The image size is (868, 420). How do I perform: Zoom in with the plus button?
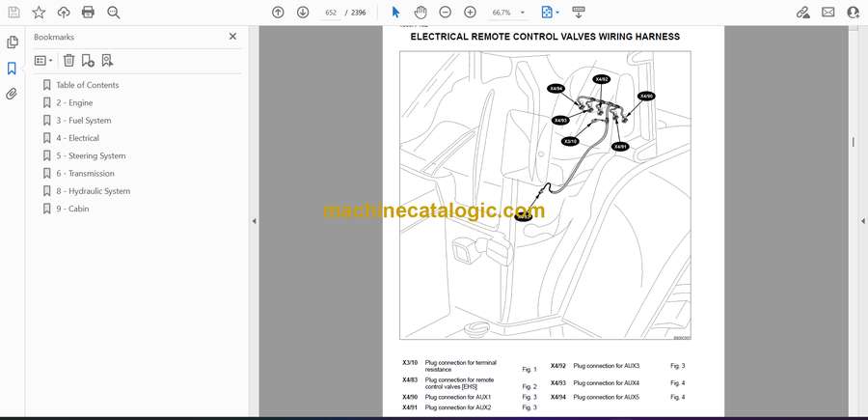[470, 13]
